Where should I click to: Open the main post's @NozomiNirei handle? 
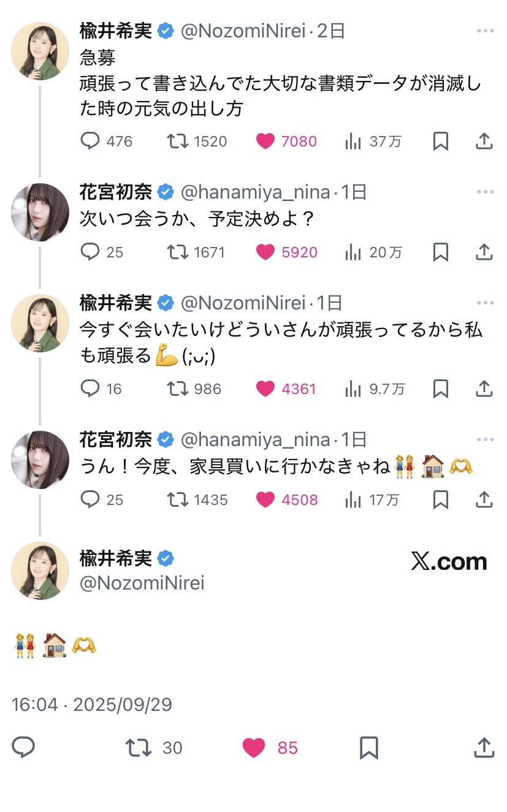(x=142, y=583)
